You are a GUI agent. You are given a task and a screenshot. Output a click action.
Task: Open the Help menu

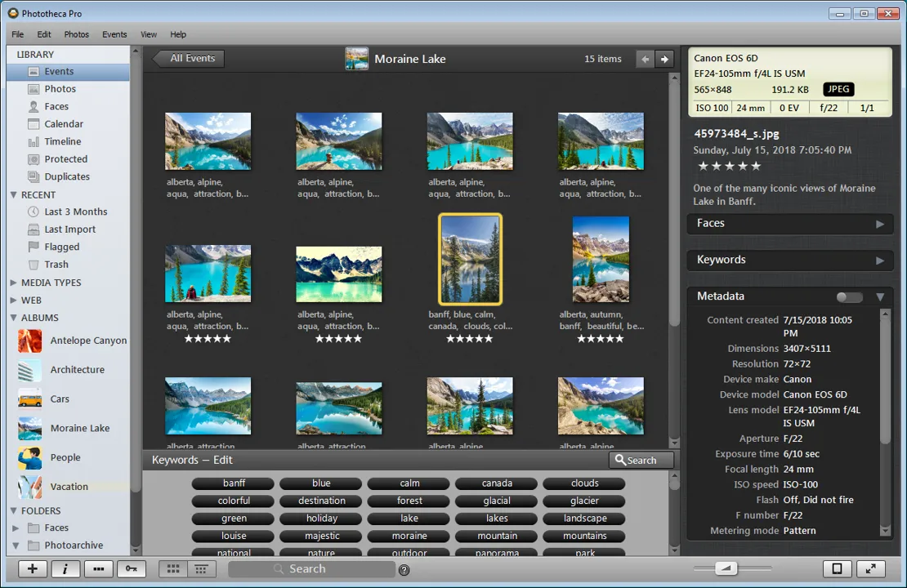(x=178, y=34)
